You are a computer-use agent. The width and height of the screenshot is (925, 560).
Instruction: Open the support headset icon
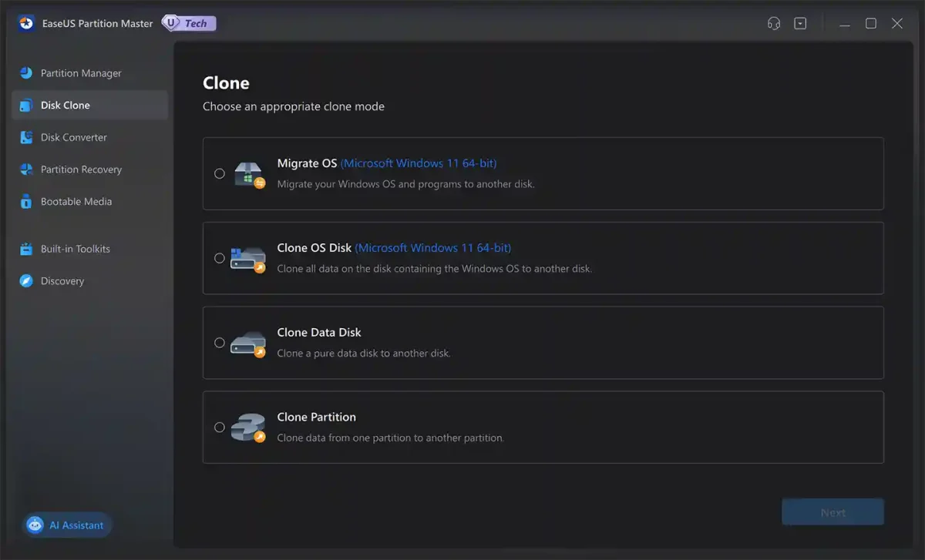[774, 24]
